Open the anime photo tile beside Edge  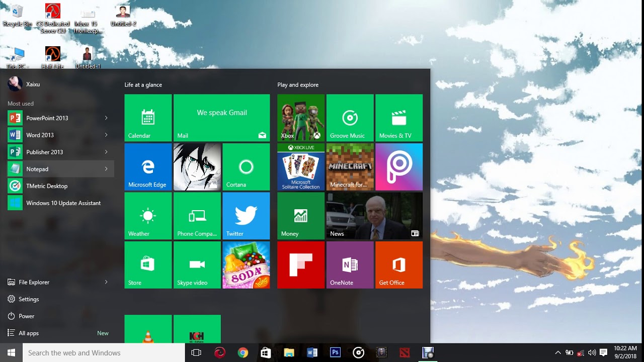click(x=197, y=167)
